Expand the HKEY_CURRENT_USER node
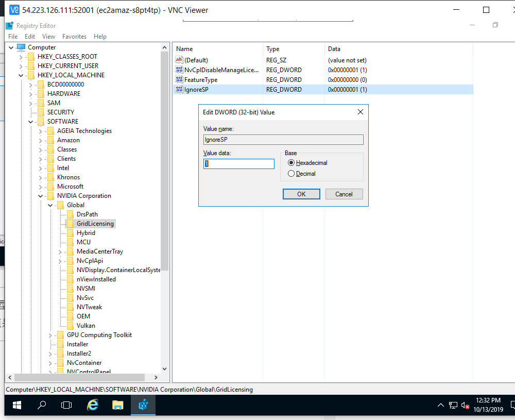The image size is (515, 420). [x=21, y=66]
